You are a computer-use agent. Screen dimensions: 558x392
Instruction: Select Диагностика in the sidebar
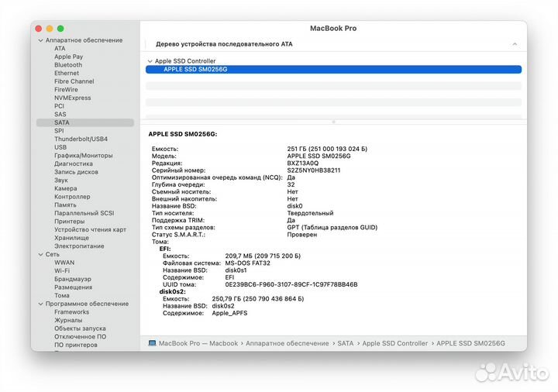[74, 163]
